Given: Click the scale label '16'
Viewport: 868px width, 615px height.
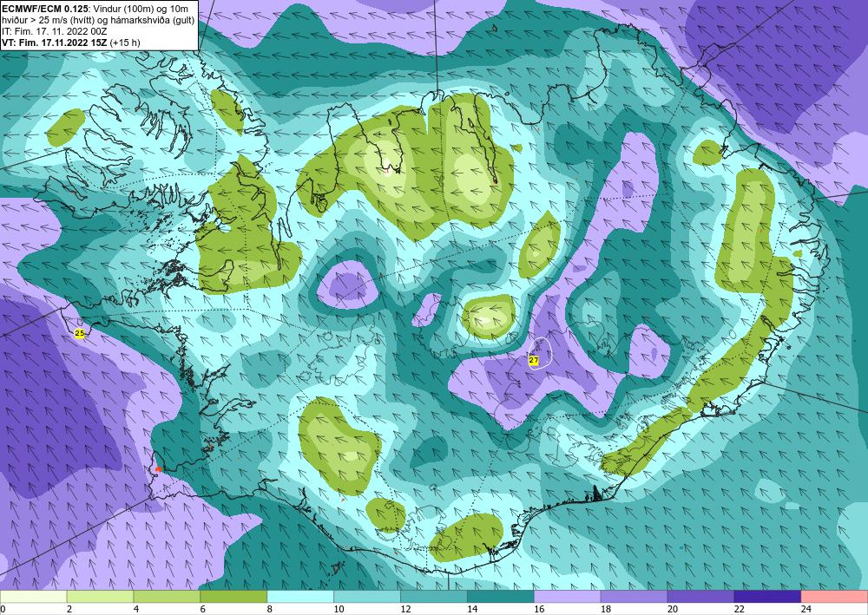Looking at the screenshot, I should (539, 609).
